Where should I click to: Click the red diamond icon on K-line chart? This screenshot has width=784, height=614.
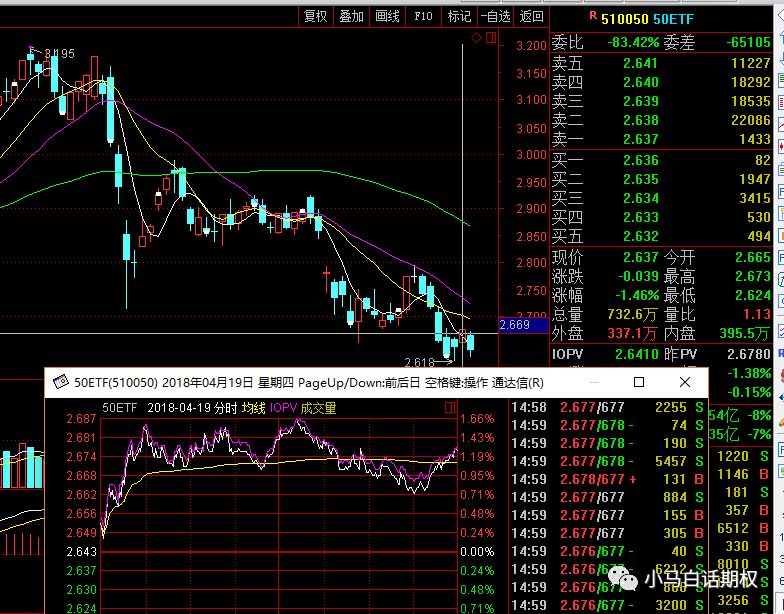476,38
